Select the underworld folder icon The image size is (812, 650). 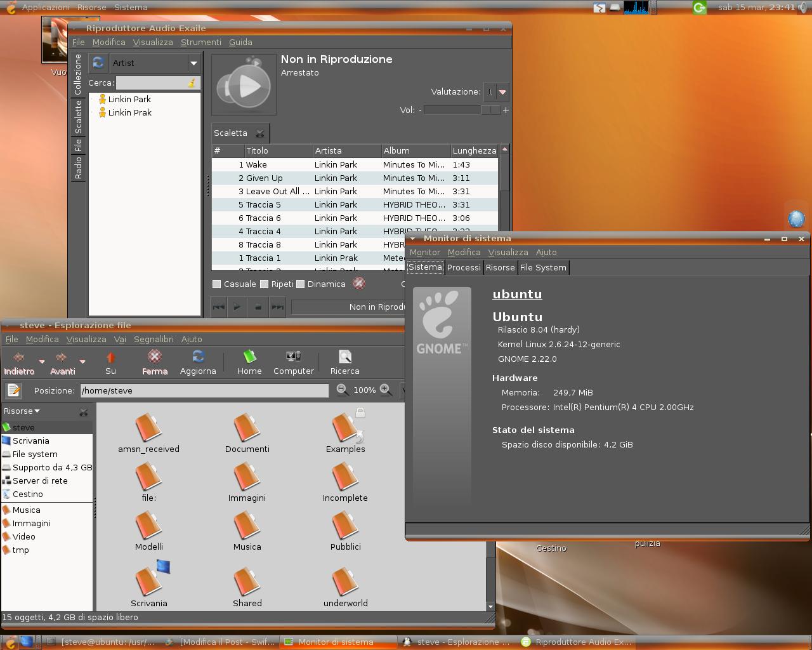coord(346,581)
